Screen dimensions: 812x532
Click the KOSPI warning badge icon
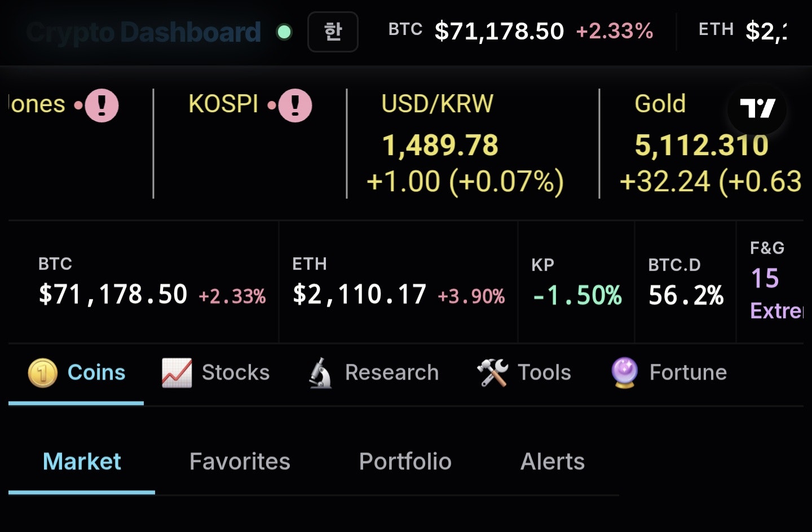click(x=294, y=104)
